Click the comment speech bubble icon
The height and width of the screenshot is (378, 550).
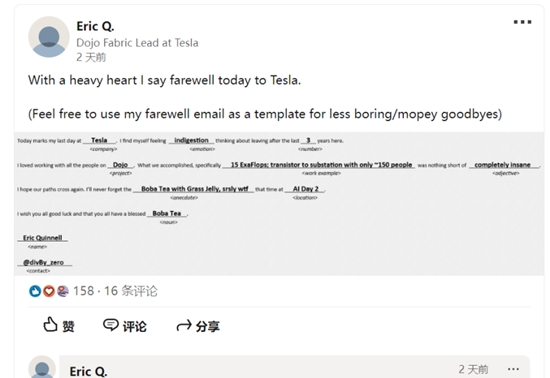pyautogui.click(x=111, y=325)
